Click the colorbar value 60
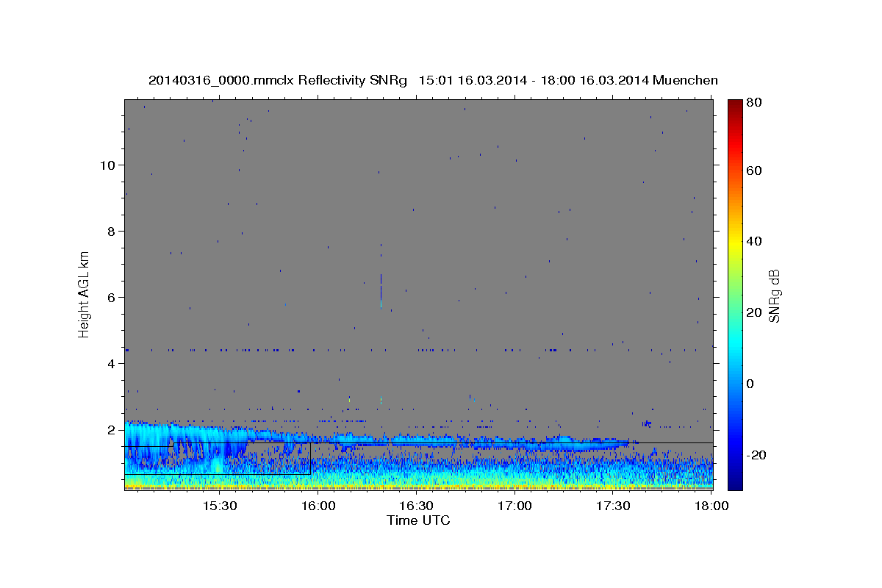Viewport: 882px width, 588px height. pos(755,171)
